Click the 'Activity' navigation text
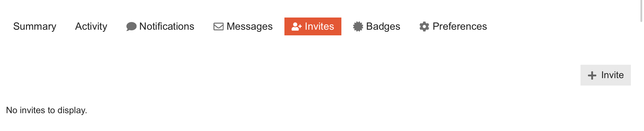This screenshot has width=644, height=131. (91, 26)
